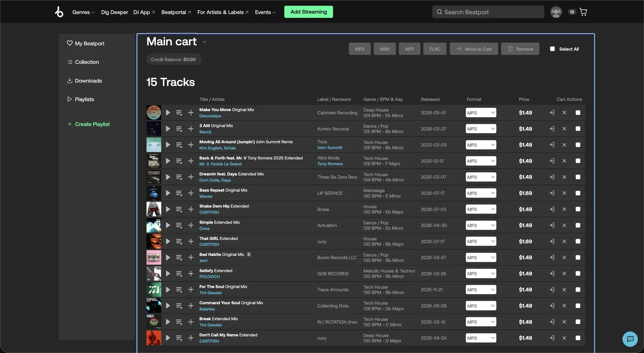Expand the Main cart selector chevron
The image size is (644, 353).
point(204,42)
